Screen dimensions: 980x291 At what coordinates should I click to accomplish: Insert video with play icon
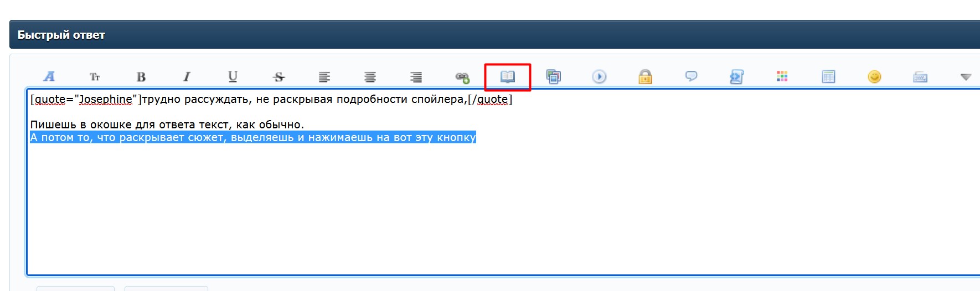[600, 76]
